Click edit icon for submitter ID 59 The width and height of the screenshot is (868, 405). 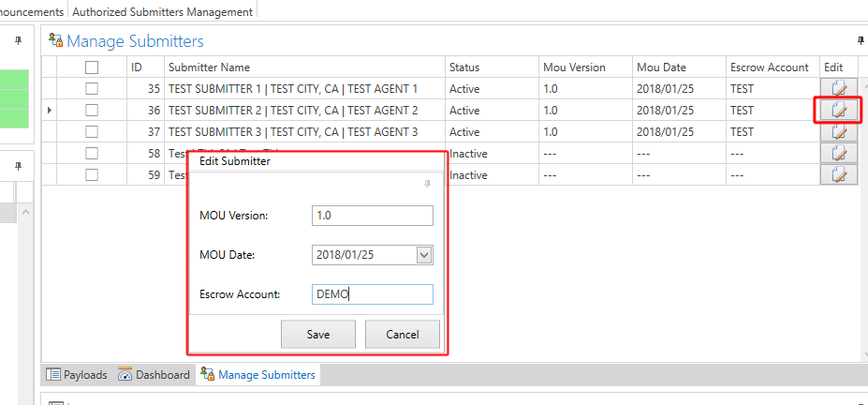click(839, 174)
